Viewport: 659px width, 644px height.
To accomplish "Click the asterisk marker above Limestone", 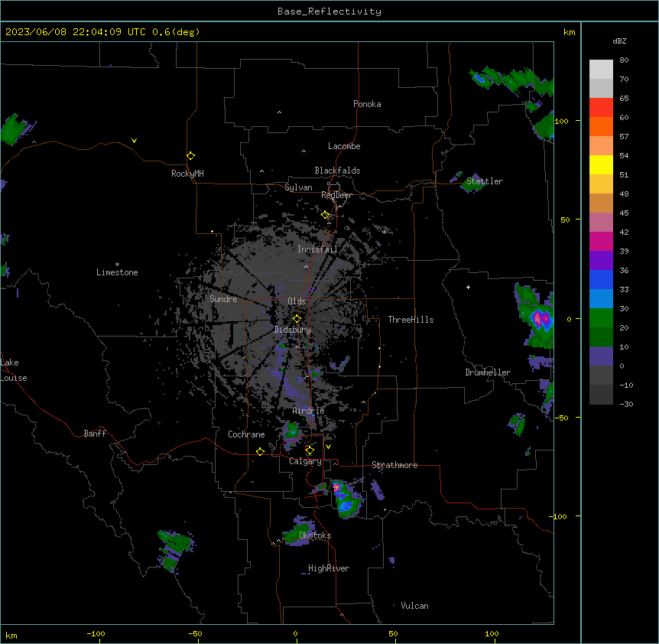I will (117, 265).
